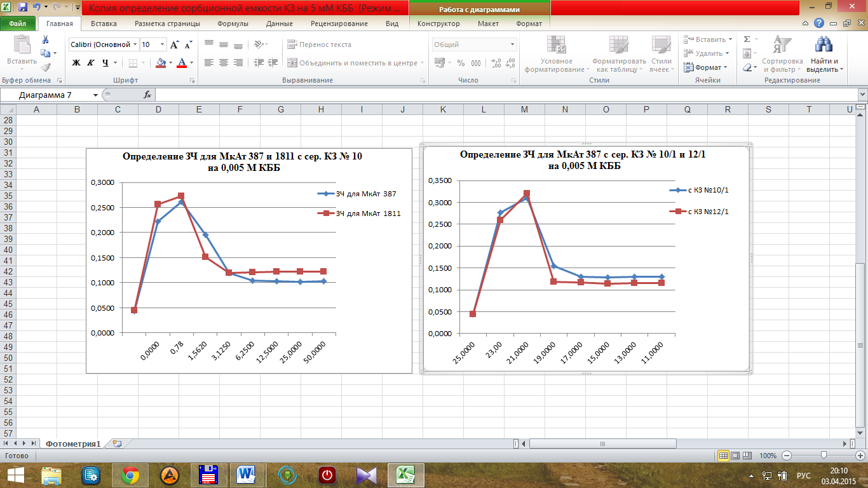Viewport: 868px width, 488px height.
Task: Open the Найти и выделить binoculars menu
Action: [825, 54]
